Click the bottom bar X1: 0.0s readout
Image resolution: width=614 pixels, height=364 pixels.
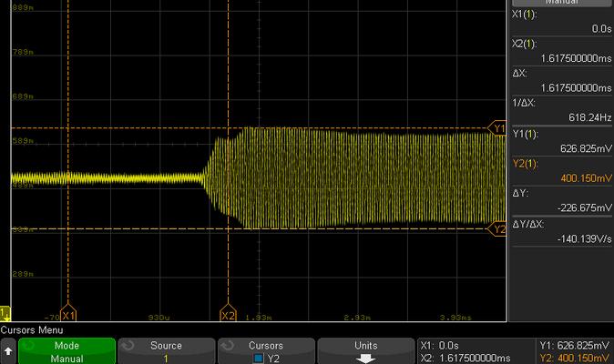pyautogui.click(x=439, y=346)
